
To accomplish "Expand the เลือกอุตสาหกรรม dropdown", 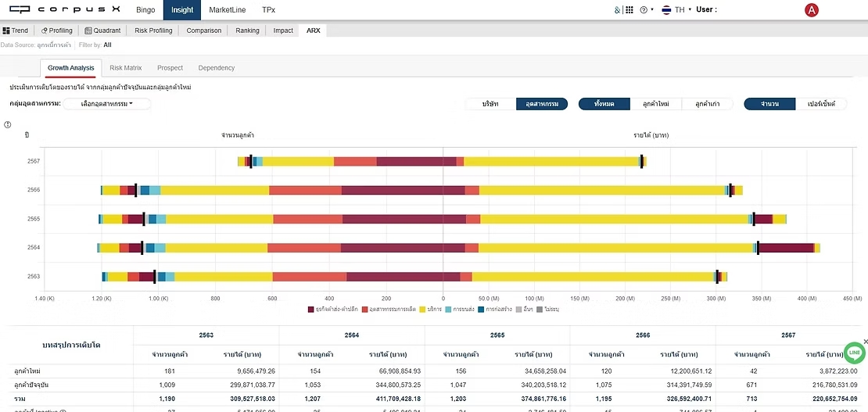I will [x=107, y=104].
